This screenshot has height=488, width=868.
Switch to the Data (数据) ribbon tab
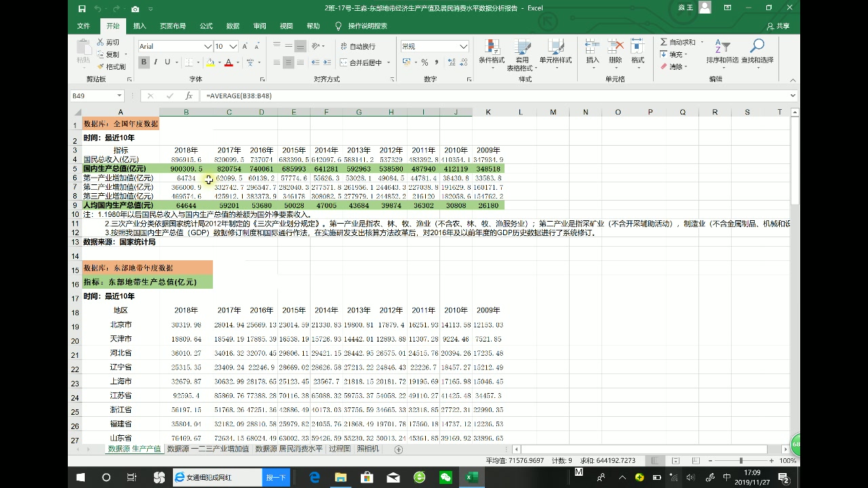pyautogui.click(x=233, y=26)
